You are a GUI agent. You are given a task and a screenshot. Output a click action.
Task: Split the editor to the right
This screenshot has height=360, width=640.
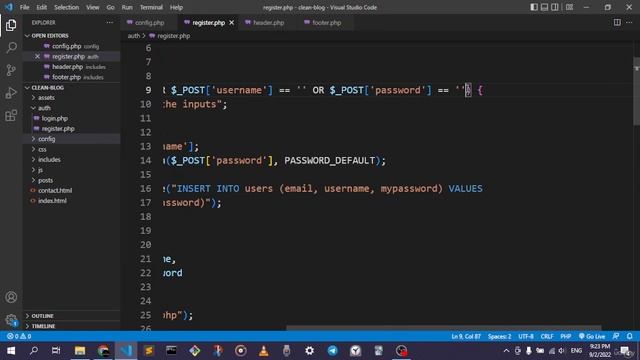click(x=617, y=22)
